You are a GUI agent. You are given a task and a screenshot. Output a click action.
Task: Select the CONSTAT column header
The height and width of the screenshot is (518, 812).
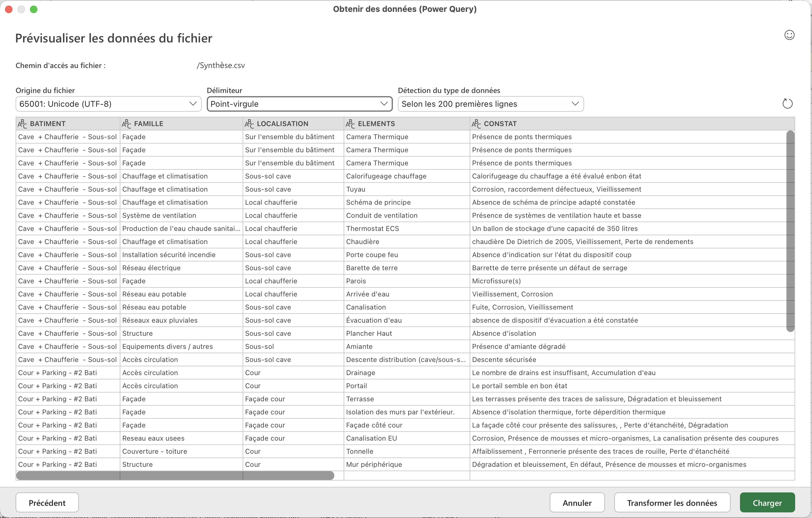[x=500, y=124]
